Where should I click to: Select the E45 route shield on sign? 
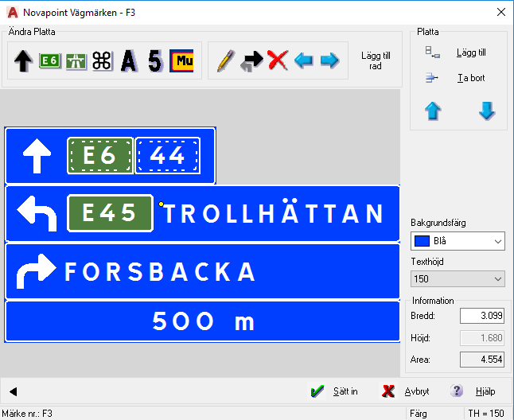[x=110, y=213]
